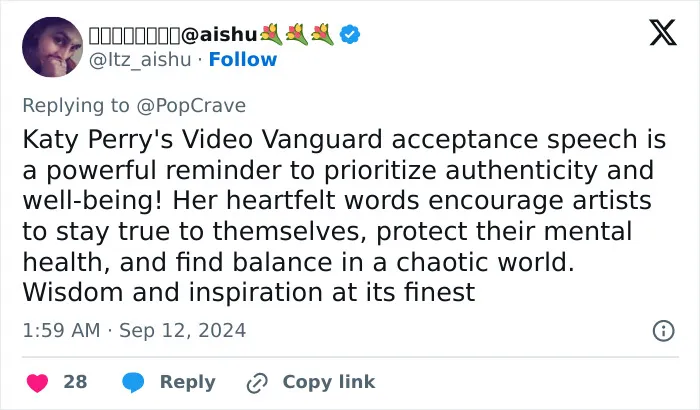
Task: Click the first bouquet emoji in name
Action: point(271,34)
